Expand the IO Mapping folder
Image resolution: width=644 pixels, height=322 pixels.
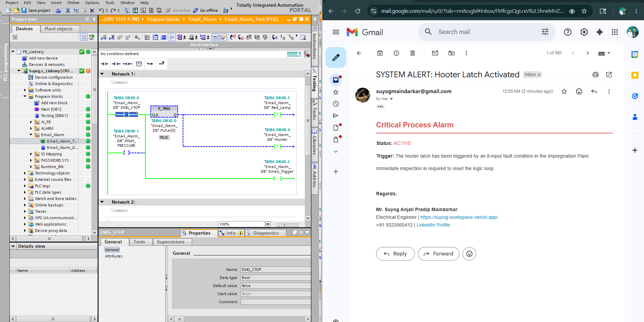pyautogui.click(x=31, y=154)
